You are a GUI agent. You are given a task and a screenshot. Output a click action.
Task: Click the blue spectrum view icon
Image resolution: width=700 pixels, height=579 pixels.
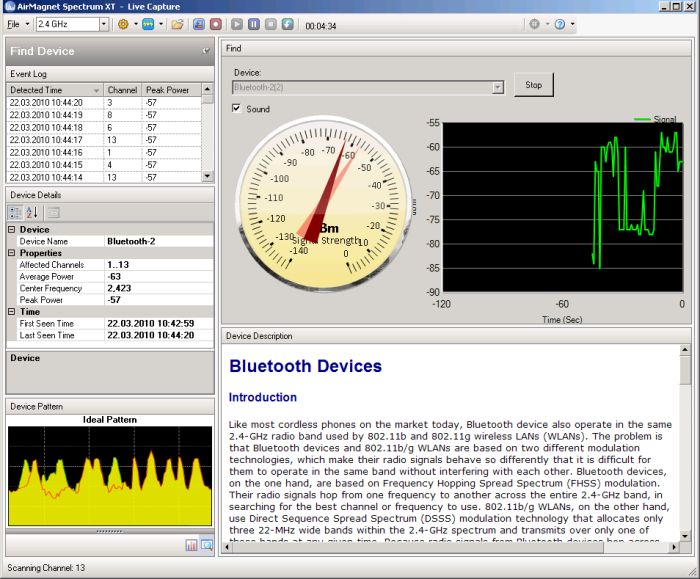coord(148,24)
